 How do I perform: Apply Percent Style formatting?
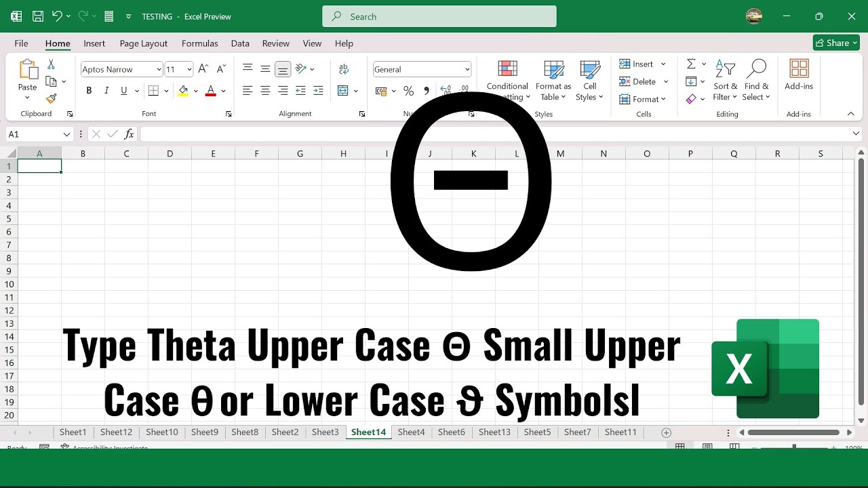click(x=408, y=91)
